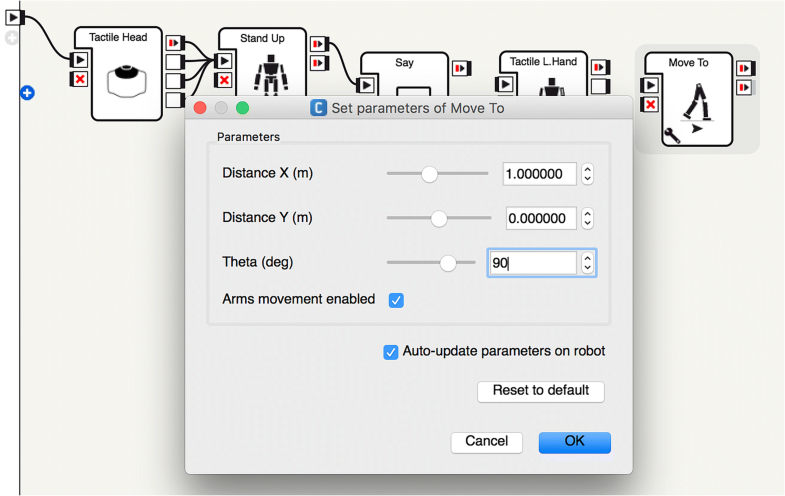Screen dimensions: 785x496
Task: Click Distance Y stepper arrows
Action: pyautogui.click(x=588, y=218)
